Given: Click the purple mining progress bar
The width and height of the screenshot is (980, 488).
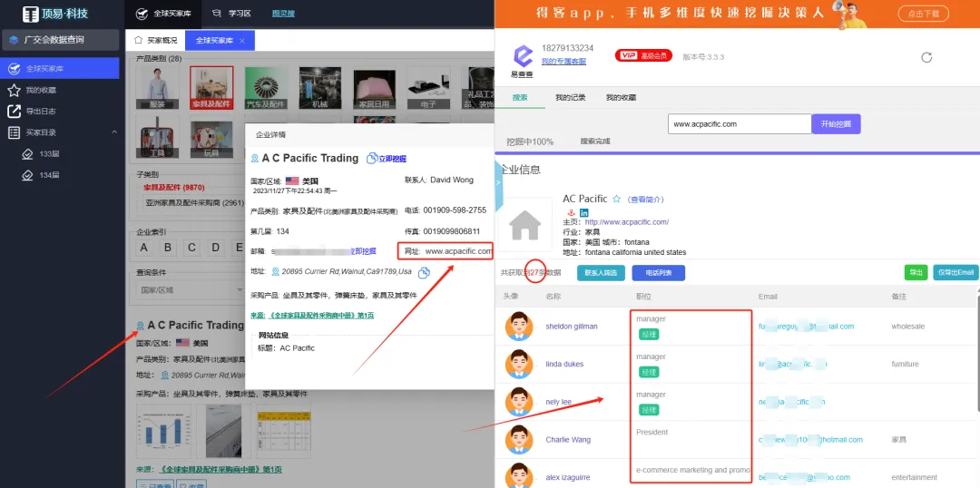Looking at the screenshot, I should coord(738,151).
